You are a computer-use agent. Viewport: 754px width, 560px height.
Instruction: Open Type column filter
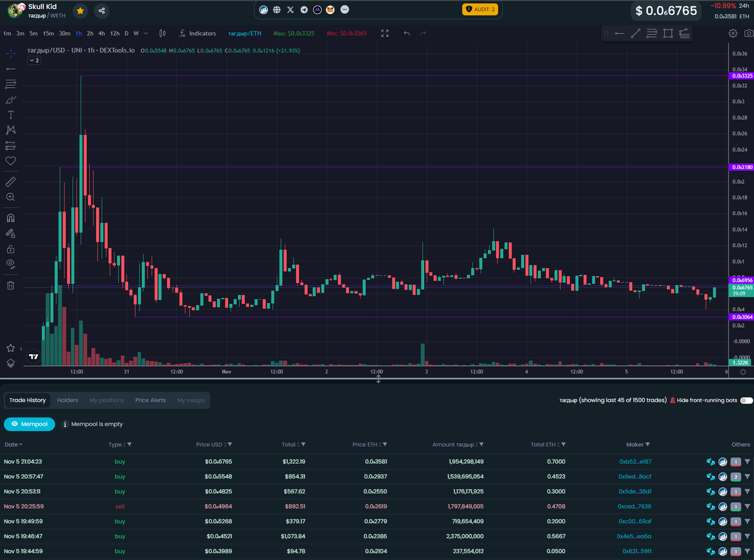(x=129, y=444)
